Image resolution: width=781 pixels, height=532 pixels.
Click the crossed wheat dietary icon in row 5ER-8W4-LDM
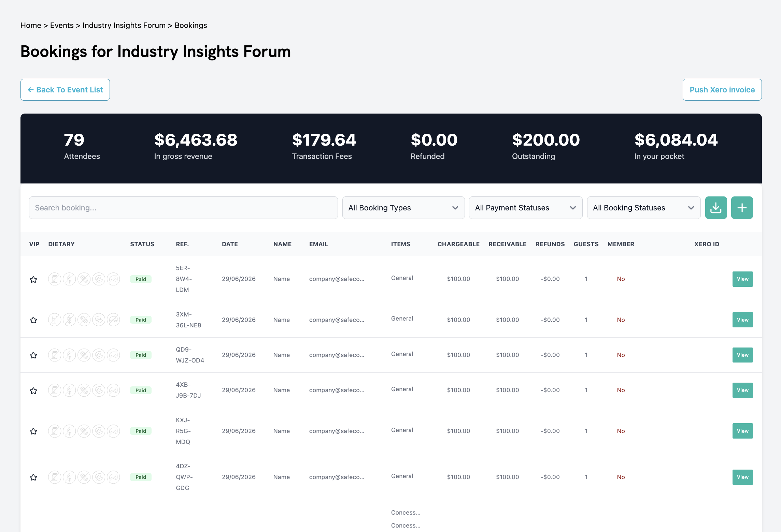point(69,279)
